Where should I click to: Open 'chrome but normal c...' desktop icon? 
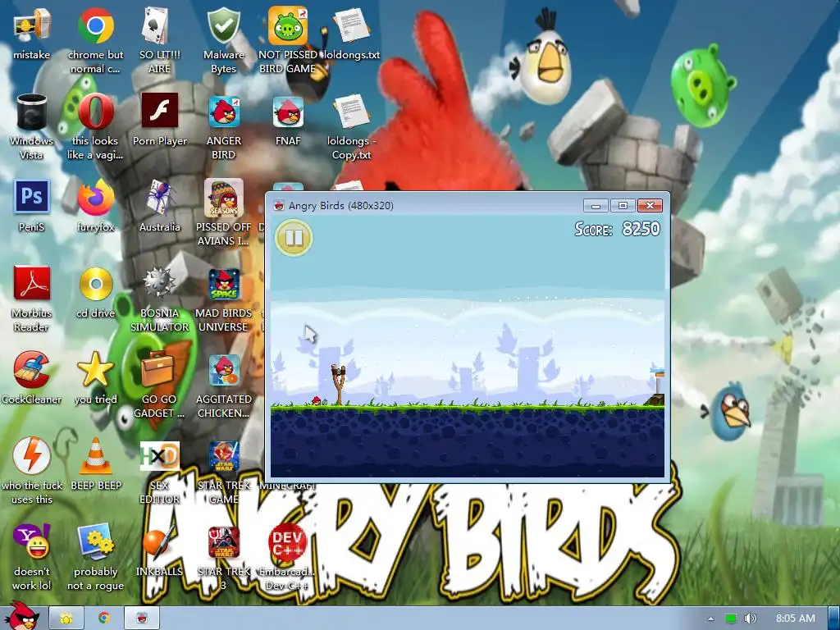(x=95, y=25)
